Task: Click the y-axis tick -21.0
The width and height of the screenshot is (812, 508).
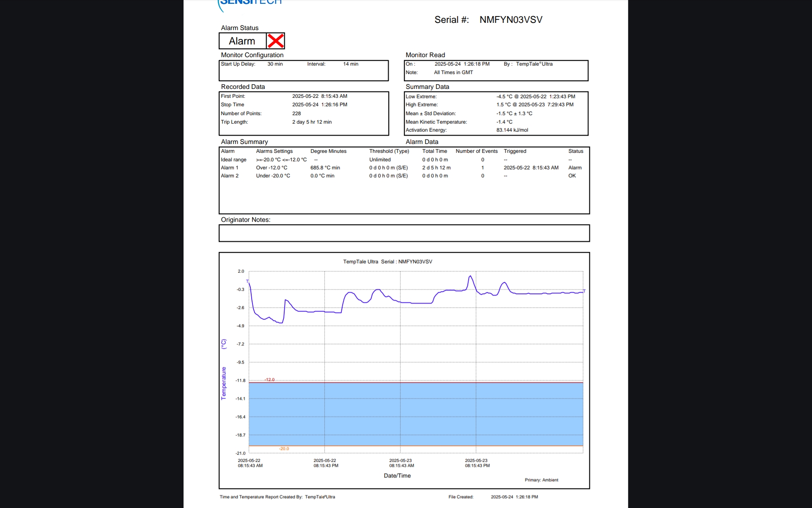Action: pos(240,453)
